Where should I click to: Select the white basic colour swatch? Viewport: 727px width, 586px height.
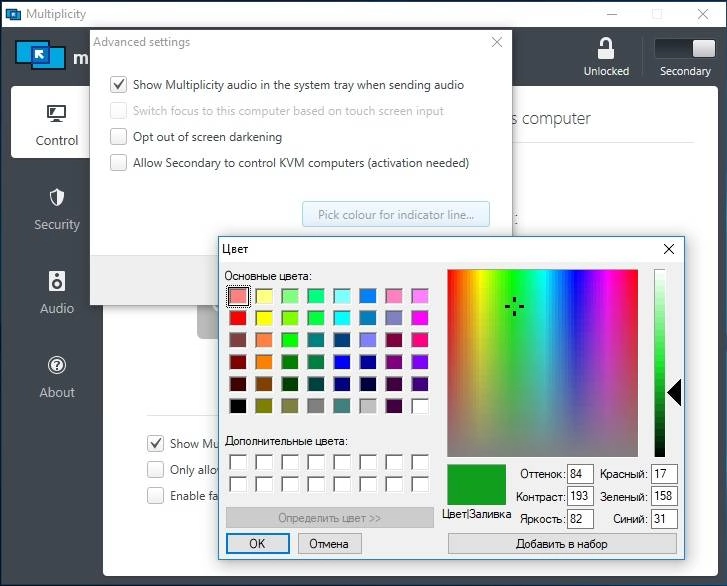coord(420,406)
